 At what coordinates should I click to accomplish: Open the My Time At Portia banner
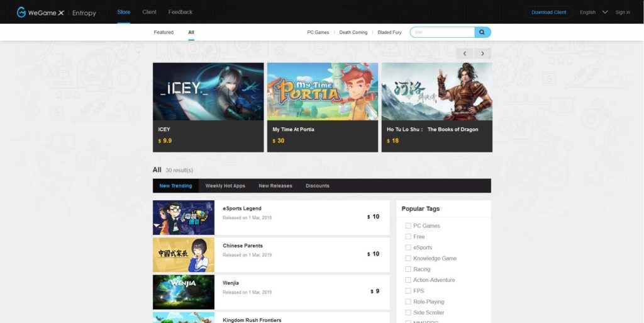click(323, 91)
